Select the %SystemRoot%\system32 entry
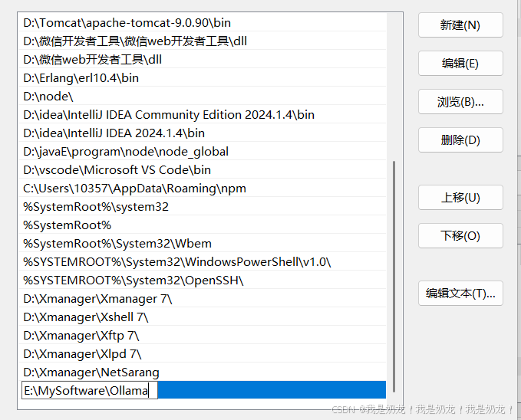The image size is (521, 420). coord(202,206)
